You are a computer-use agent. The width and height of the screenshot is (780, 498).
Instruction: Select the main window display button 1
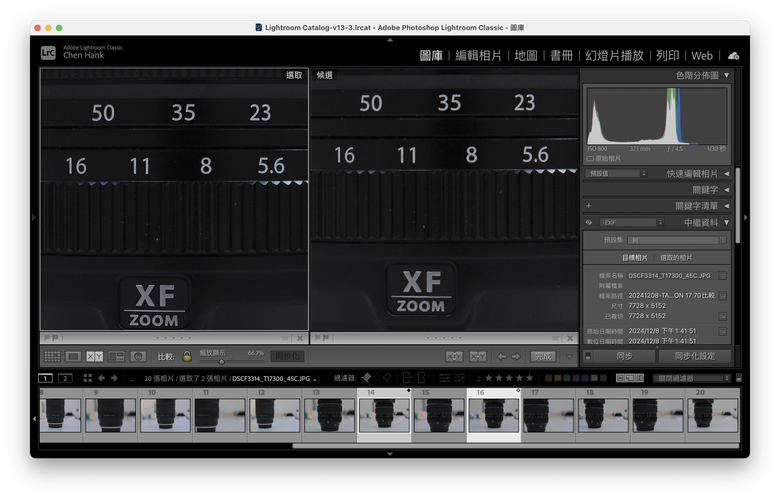click(45, 378)
